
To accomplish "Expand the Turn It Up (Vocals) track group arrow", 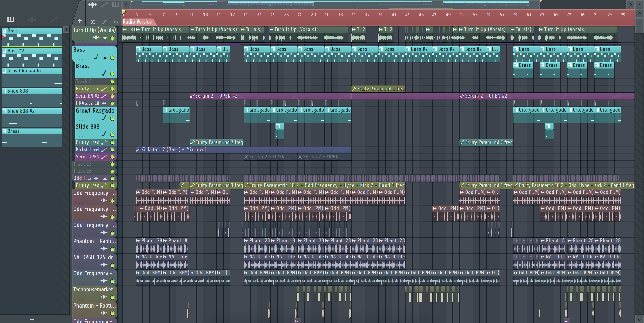I will coord(105,38).
